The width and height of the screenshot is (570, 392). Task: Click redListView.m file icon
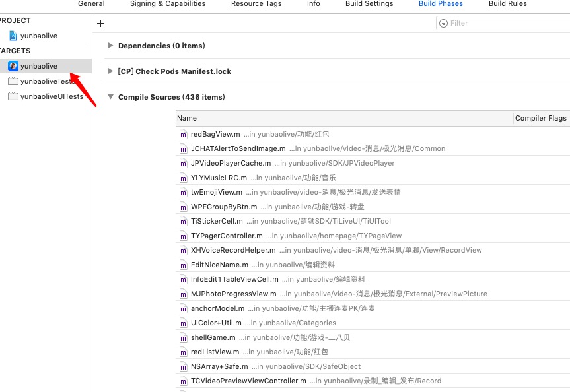183,353
